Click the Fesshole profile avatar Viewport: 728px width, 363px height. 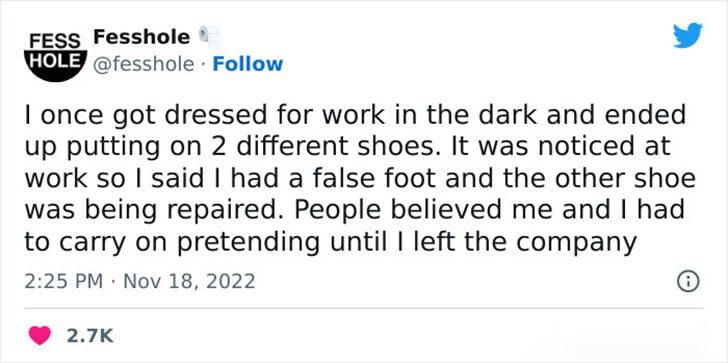pyautogui.click(x=55, y=53)
